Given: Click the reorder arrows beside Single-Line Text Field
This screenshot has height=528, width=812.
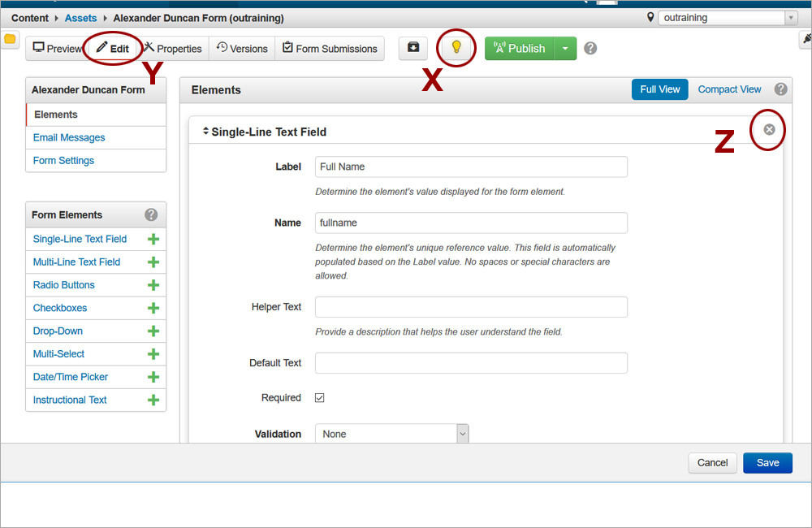Looking at the screenshot, I should click(205, 131).
